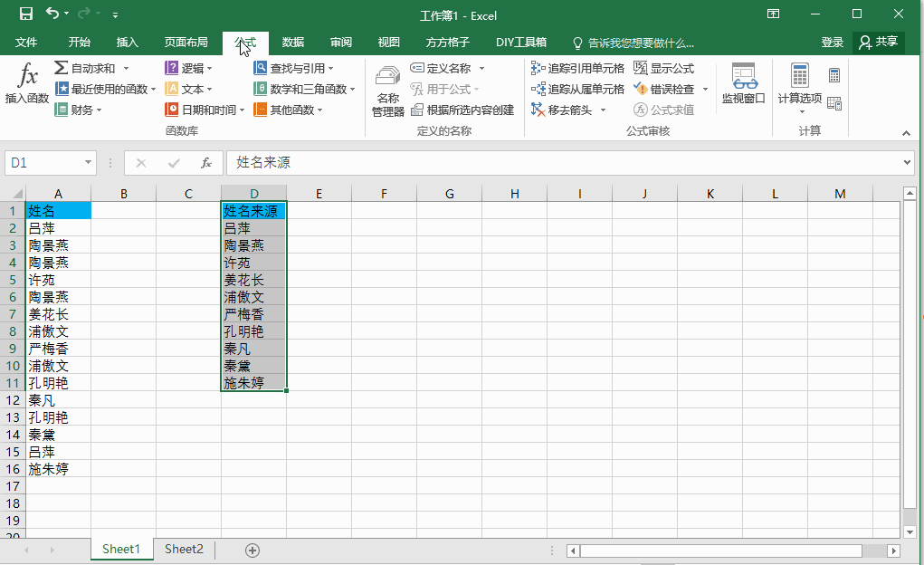Click horizontal scrollbar right arrow
This screenshot has height=565, width=924.
coord(894,551)
